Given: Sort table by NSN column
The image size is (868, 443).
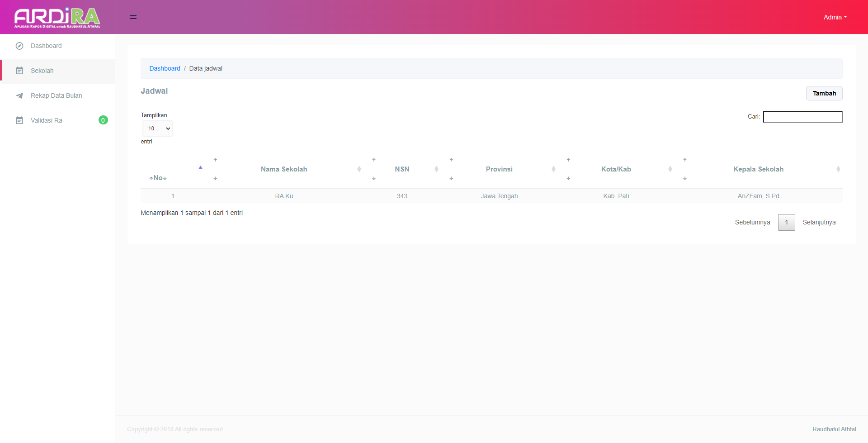Looking at the screenshot, I should coord(402,169).
